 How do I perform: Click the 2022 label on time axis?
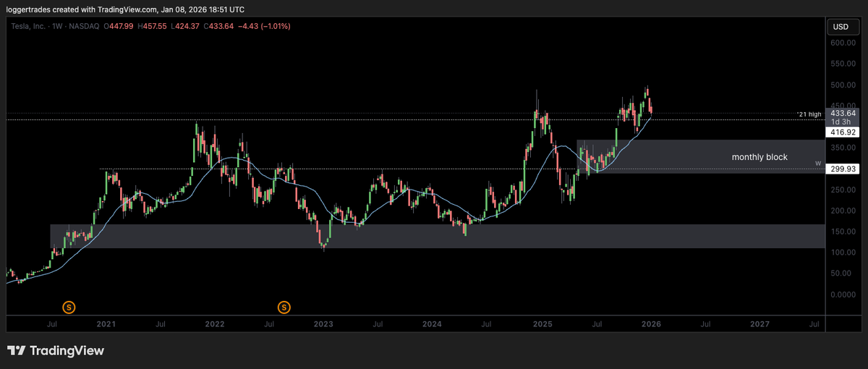coord(214,325)
